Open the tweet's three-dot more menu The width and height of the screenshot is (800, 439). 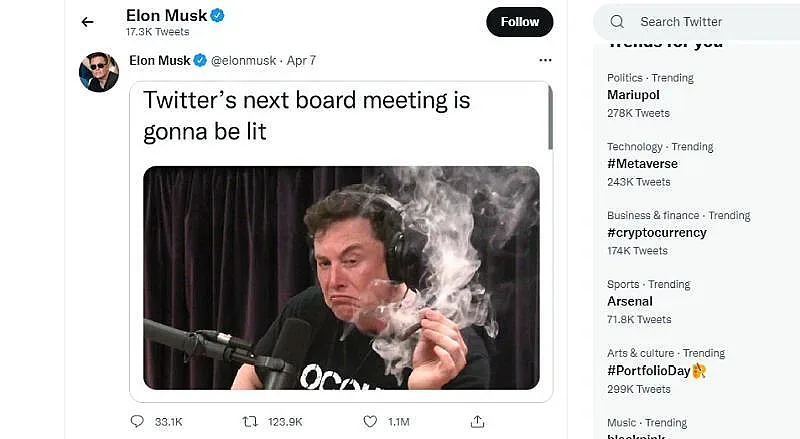(x=544, y=60)
